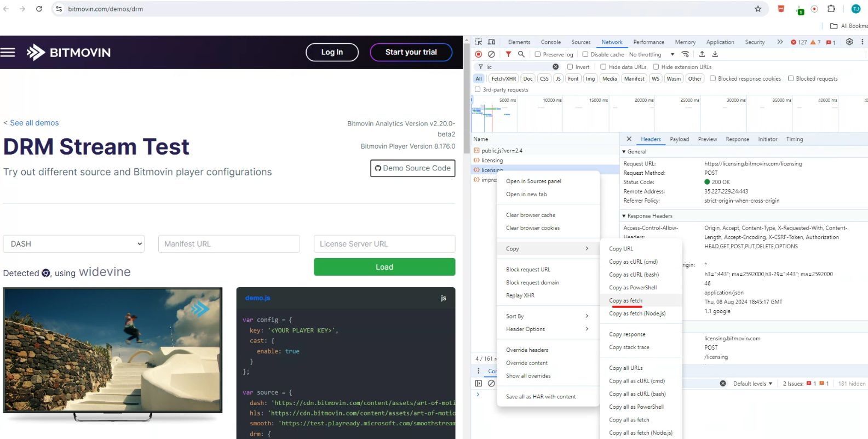Focus the Manifest URL field
Screen dimensions: 868x439
229,244
